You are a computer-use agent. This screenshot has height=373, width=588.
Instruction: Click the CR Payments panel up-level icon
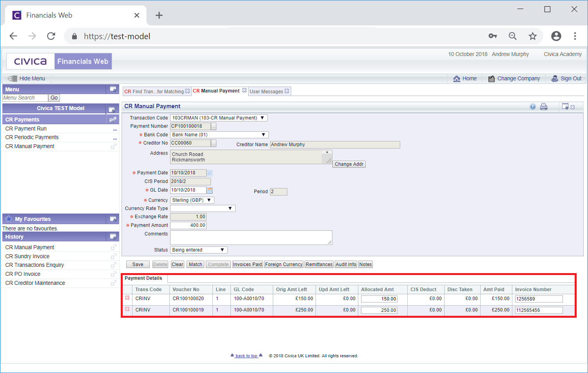(x=113, y=120)
